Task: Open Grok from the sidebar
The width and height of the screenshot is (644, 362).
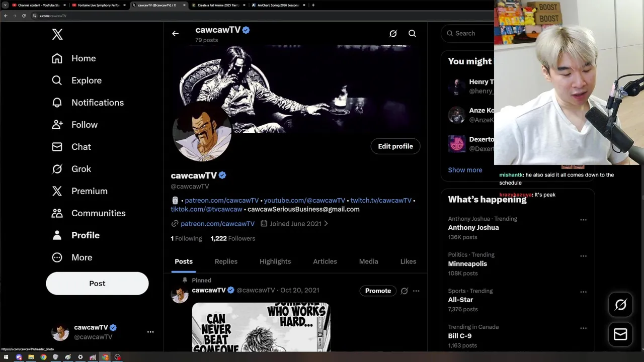Action: tap(71, 169)
